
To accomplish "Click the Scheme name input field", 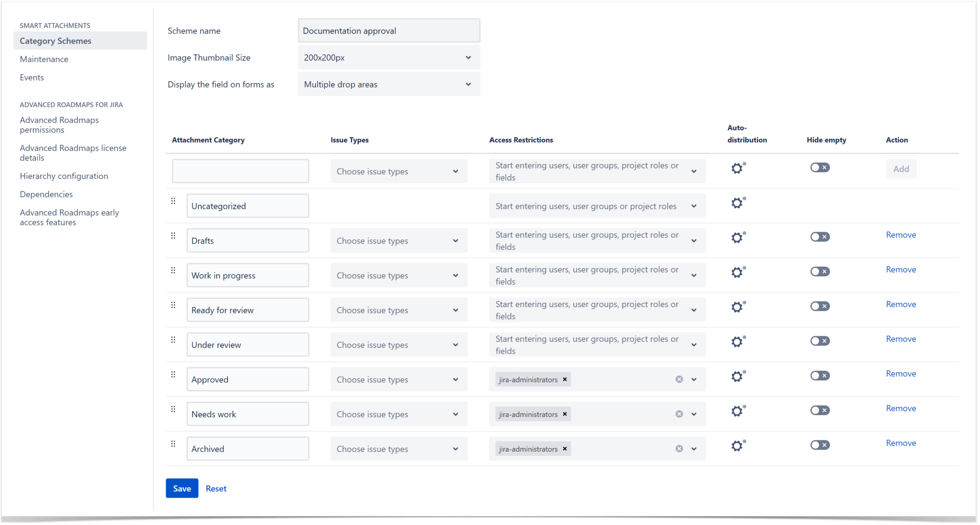I will (389, 30).
